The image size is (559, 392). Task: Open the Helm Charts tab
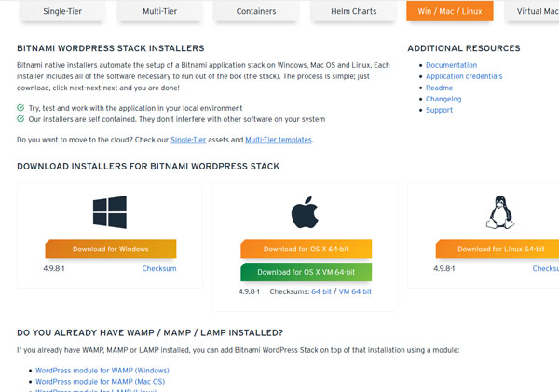coord(354,11)
